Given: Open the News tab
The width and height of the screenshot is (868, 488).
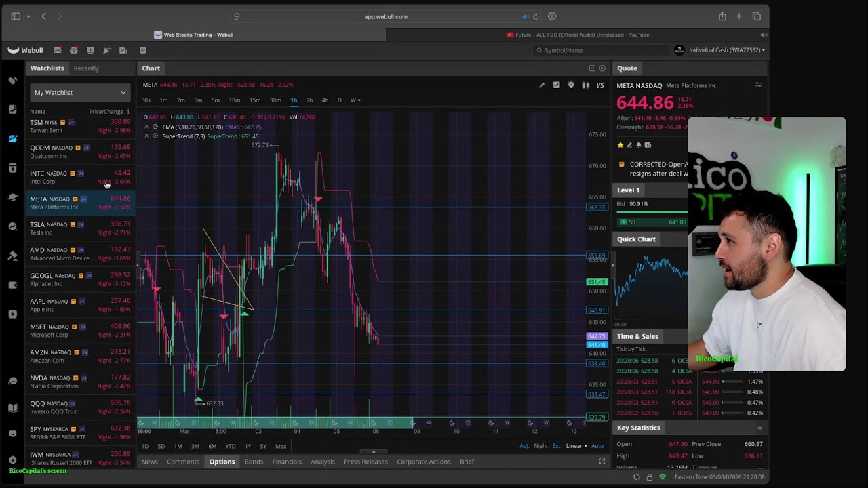Looking at the screenshot, I should click(149, 462).
